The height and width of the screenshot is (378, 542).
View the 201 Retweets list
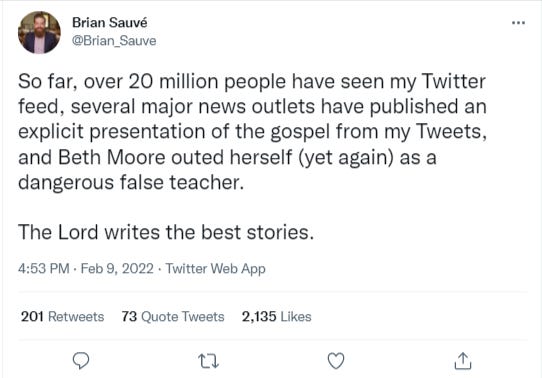tap(62, 316)
